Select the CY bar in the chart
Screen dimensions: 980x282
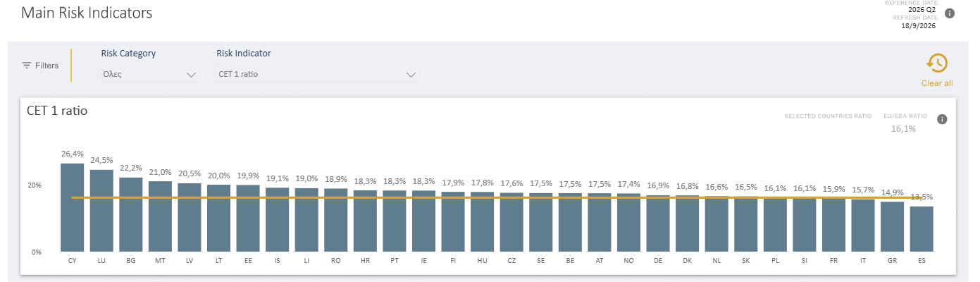(x=72, y=207)
